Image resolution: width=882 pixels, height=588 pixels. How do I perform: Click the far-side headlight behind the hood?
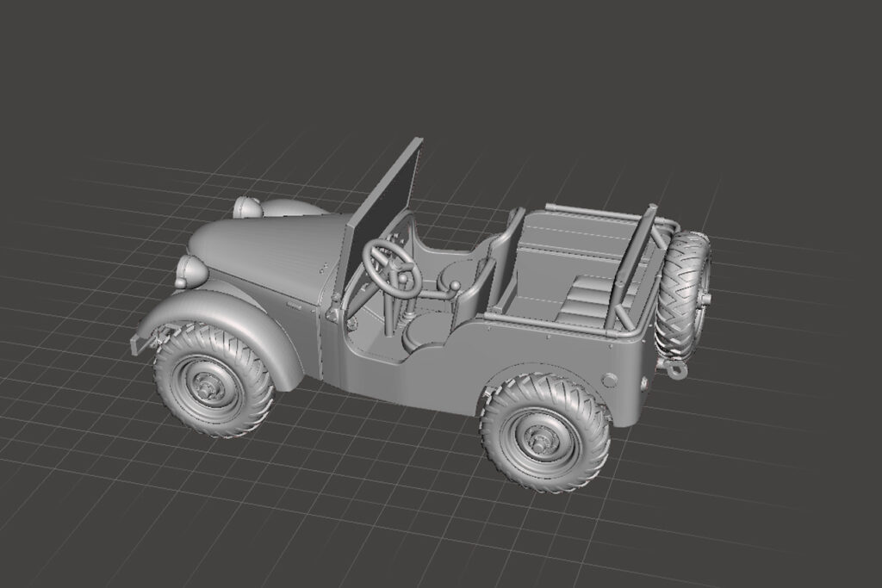[248, 207]
